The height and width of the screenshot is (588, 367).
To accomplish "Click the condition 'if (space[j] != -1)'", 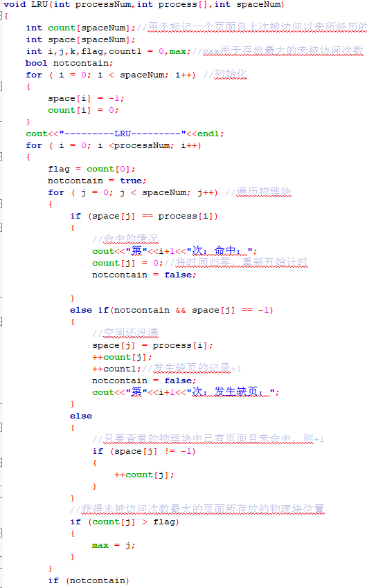I will point(144,451).
